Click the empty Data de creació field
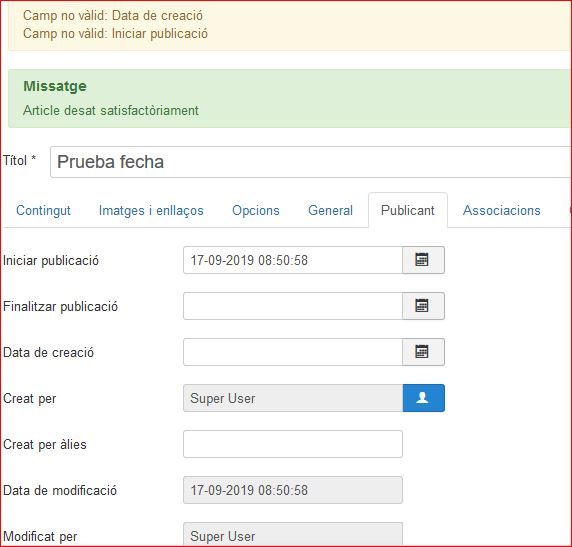 coord(293,352)
